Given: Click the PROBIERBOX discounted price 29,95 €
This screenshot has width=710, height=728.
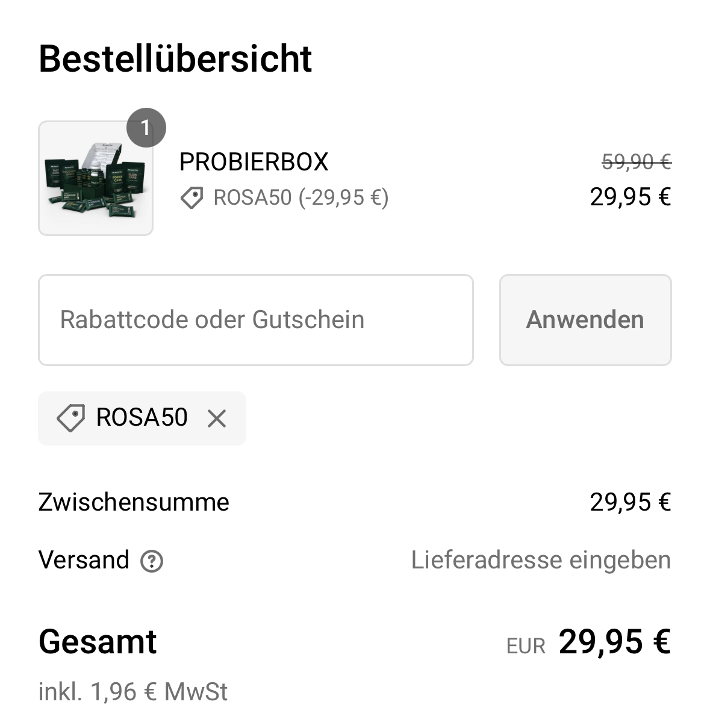Looking at the screenshot, I should click(x=630, y=197).
